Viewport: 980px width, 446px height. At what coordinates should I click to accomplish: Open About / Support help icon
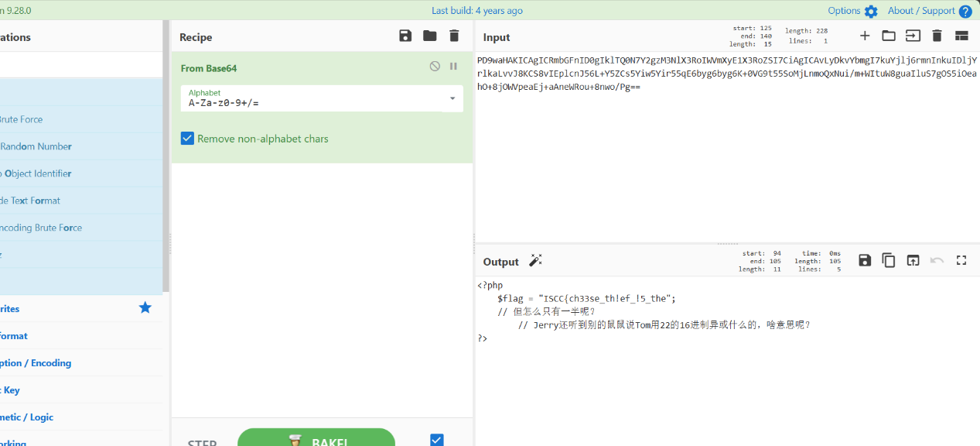(965, 11)
